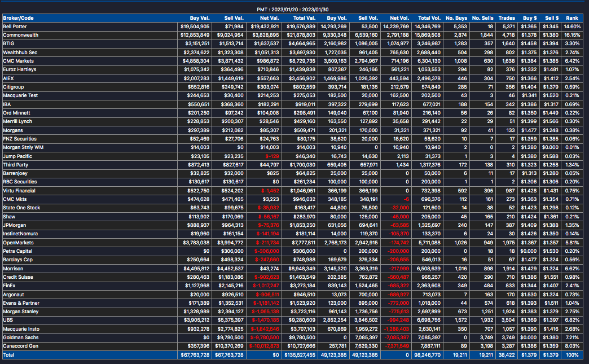The image size is (589, 364).
Task: Click the Barrenjoey broker name
Action: click(x=15, y=173)
